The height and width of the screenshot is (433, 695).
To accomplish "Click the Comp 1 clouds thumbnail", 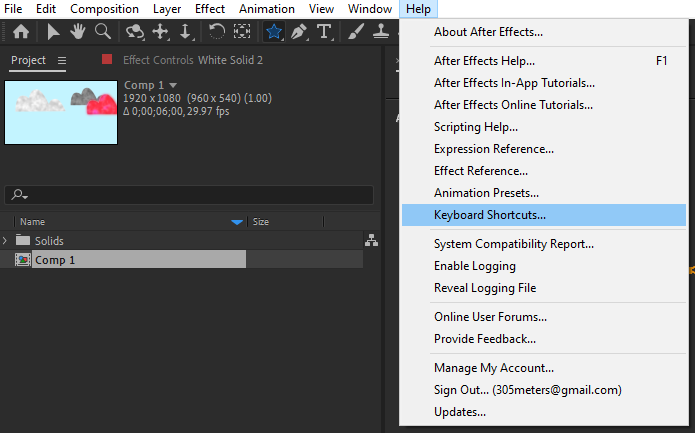I will point(61,112).
